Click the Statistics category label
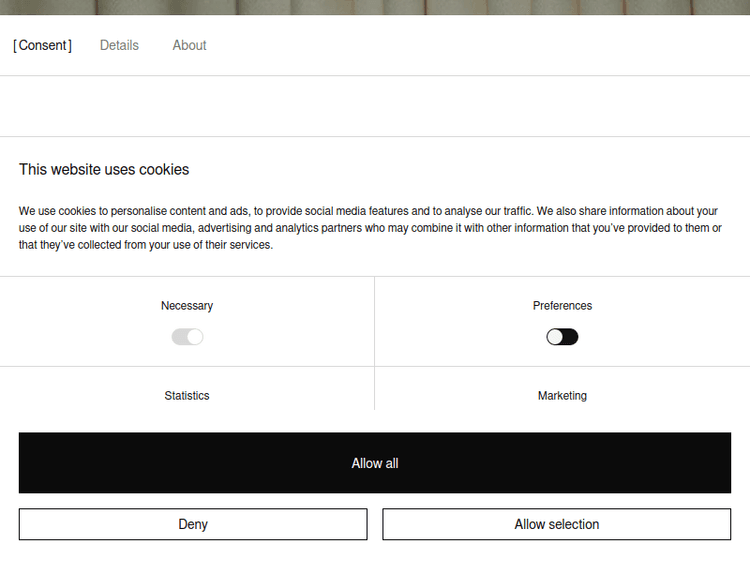 [x=187, y=396]
